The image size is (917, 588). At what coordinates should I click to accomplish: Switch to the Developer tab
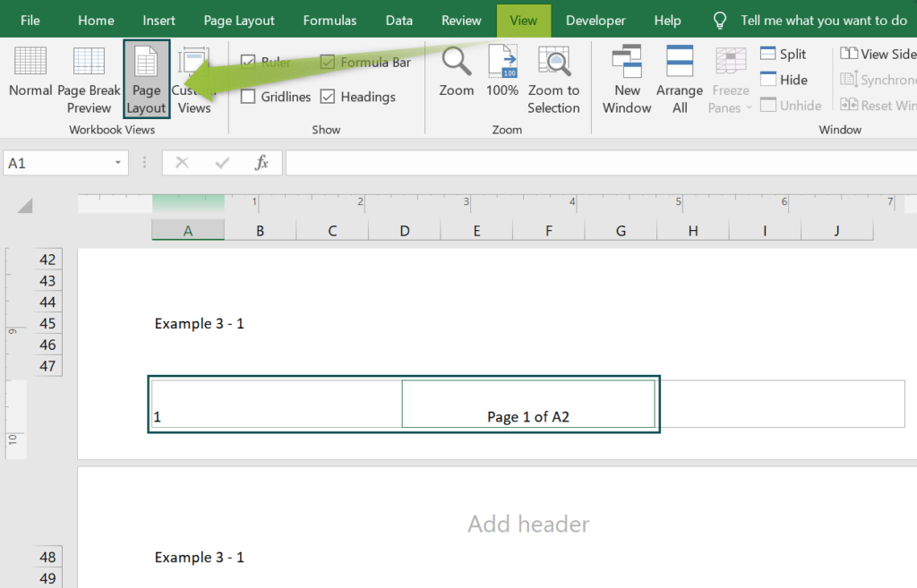[x=595, y=19]
